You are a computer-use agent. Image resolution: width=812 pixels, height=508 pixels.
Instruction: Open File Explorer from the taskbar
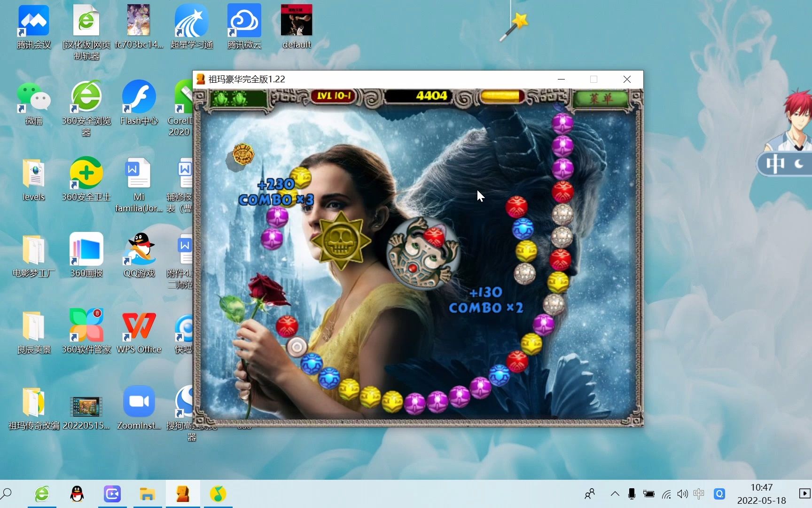tap(148, 494)
